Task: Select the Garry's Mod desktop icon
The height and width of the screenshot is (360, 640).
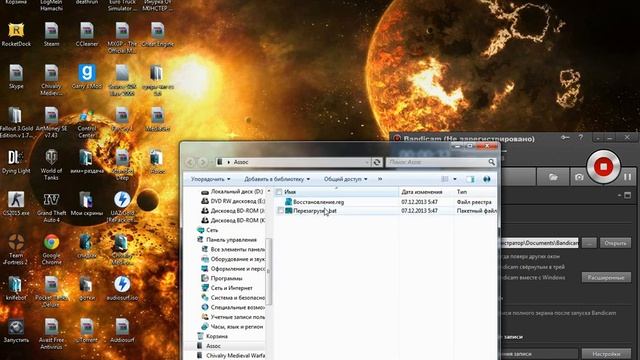Action: tap(87, 77)
